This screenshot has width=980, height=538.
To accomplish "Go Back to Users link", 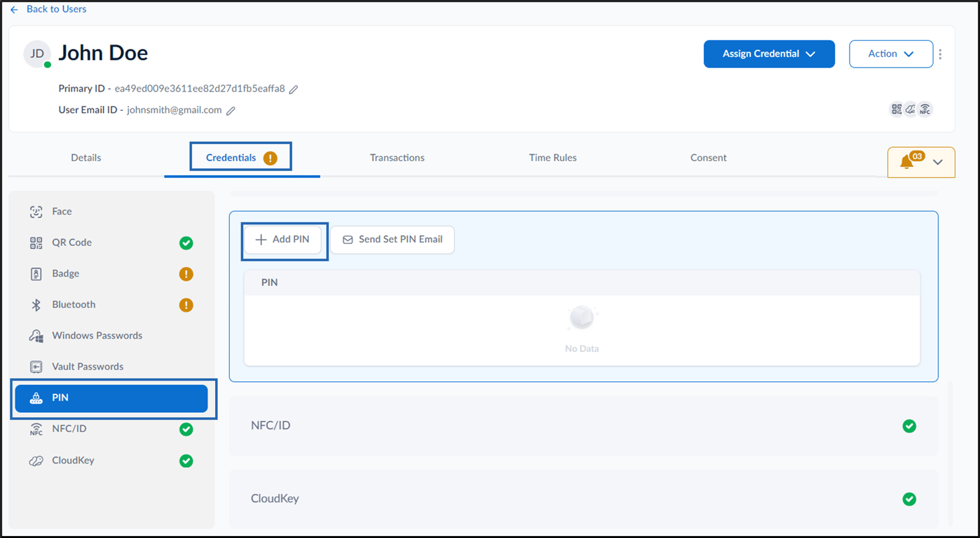I will (56, 9).
